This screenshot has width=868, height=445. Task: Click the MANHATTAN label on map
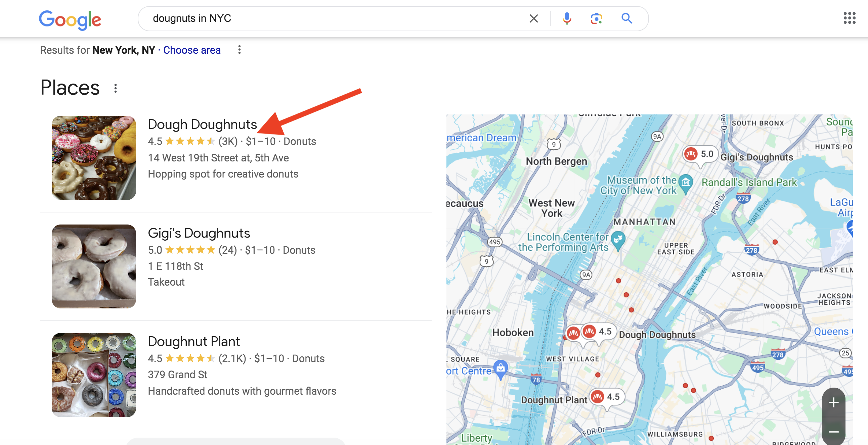click(x=644, y=221)
